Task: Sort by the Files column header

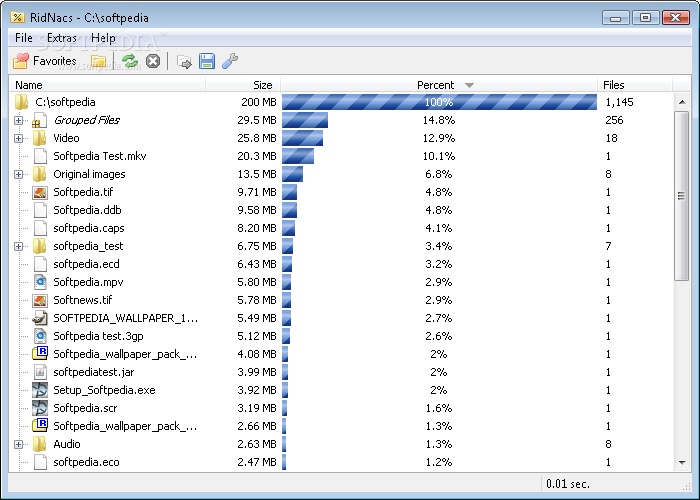Action: coord(635,85)
